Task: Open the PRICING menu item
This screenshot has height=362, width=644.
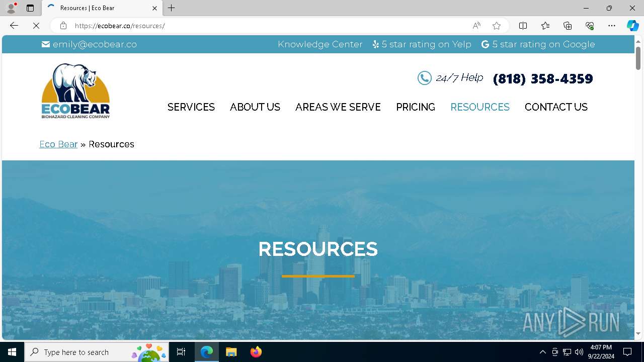Action: [x=416, y=107]
